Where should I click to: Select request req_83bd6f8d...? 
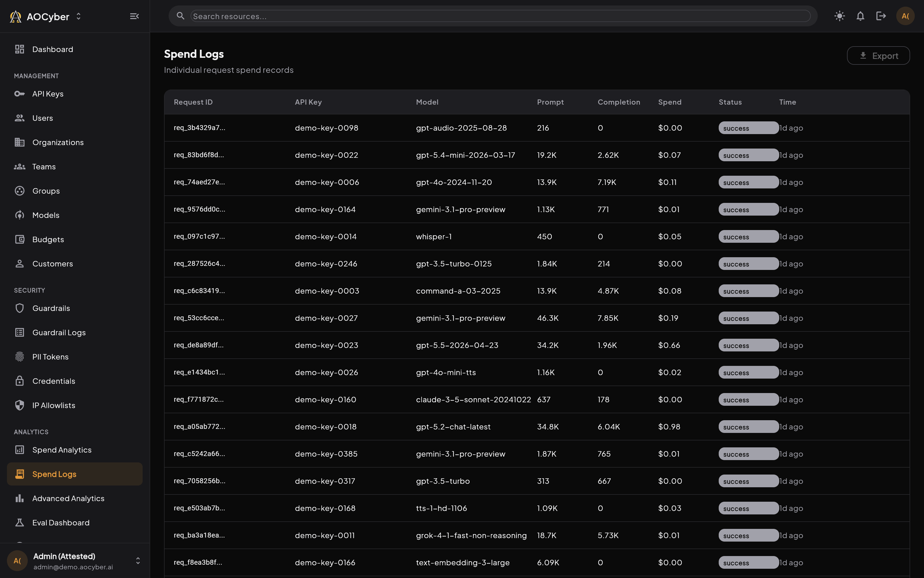(x=199, y=155)
